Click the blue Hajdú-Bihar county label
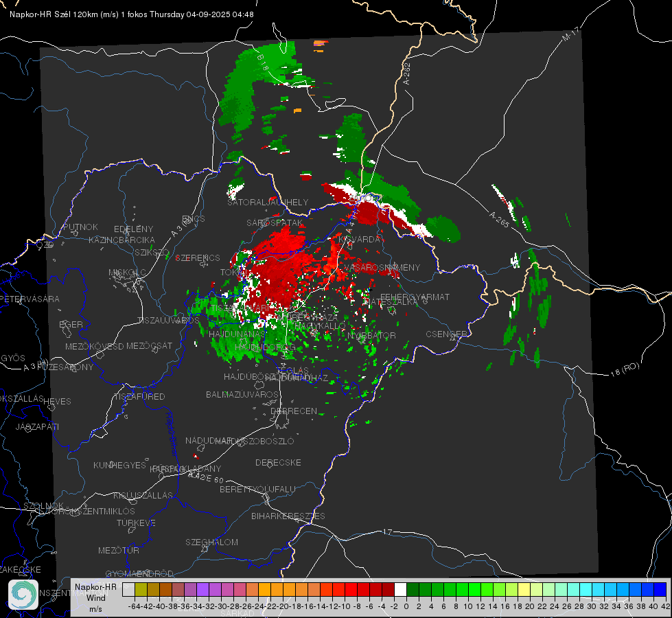672x618 pixels. coord(172,435)
